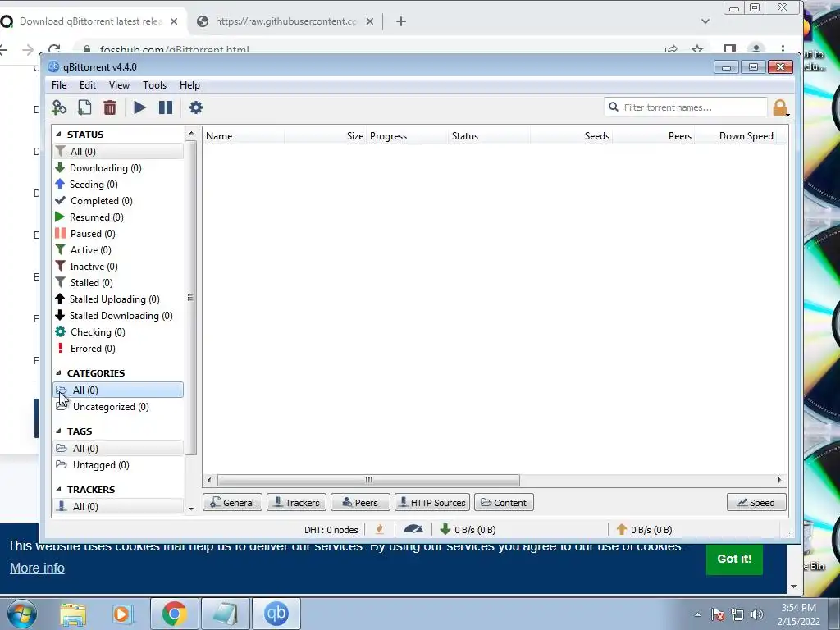Viewport: 840px width, 630px height.
Task: Click the Add torrent link toolbar icon
Action: (x=59, y=107)
